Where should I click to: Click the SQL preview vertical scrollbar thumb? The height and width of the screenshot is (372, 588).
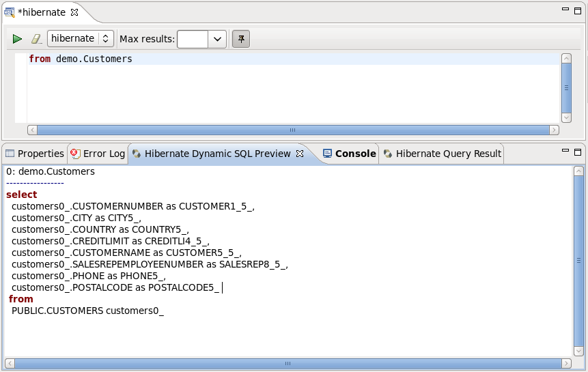tap(579, 260)
